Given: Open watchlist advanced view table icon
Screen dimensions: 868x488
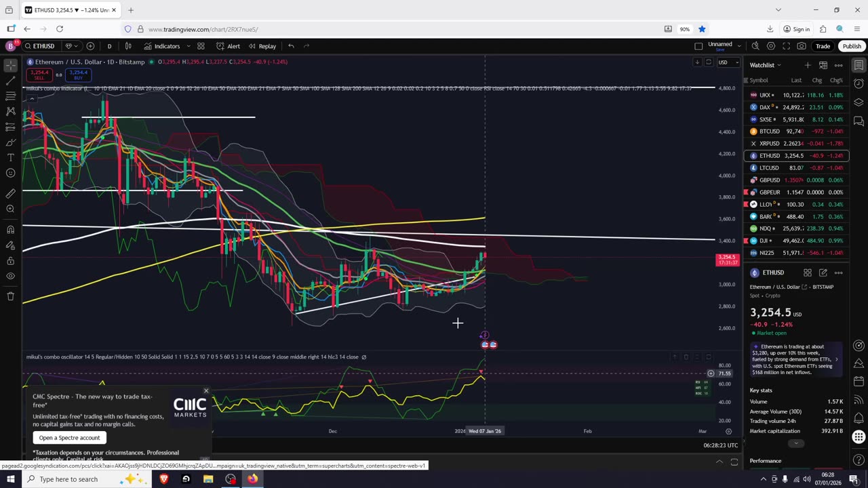Looking at the screenshot, I should [823, 65].
